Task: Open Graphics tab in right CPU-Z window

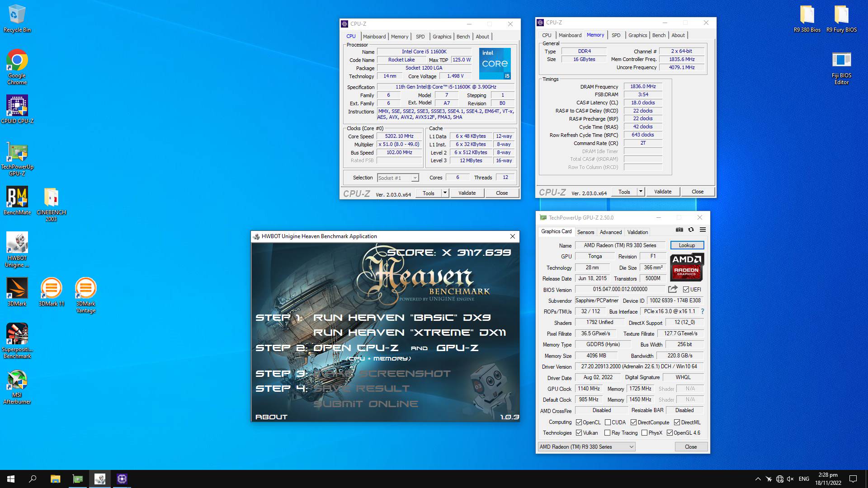Action: pos(637,35)
